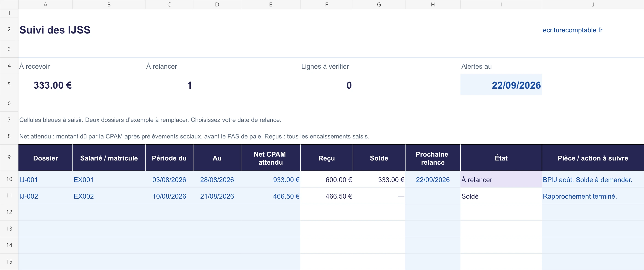
Task: Click the 'Cellules bleues à saisir' instruction line
Action: (x=150, y=120)
